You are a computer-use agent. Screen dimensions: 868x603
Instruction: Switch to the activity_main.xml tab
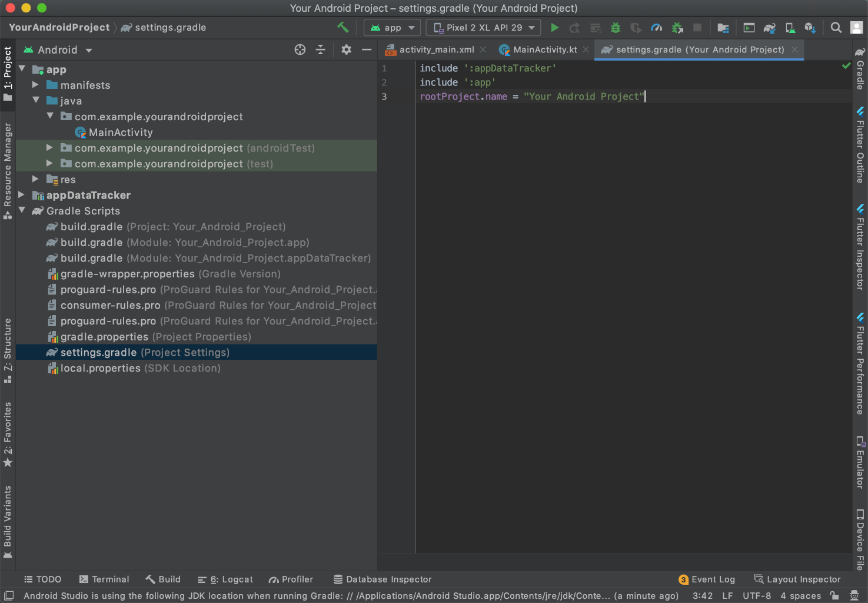(437, 49)
